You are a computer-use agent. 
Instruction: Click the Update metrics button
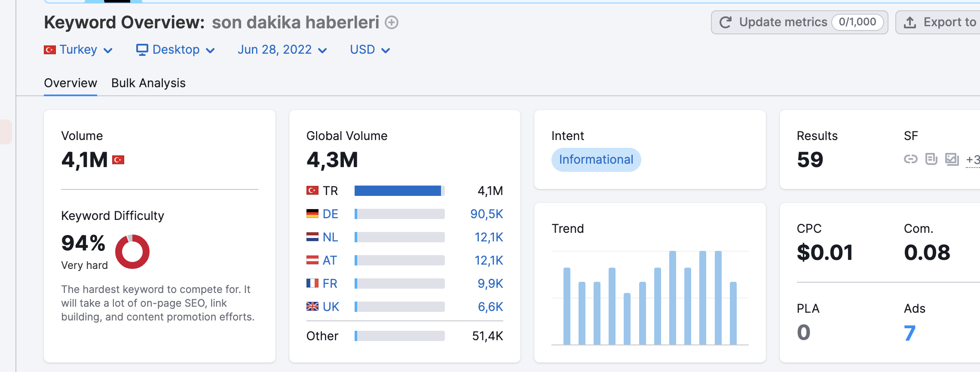click(x=799, y=22)
